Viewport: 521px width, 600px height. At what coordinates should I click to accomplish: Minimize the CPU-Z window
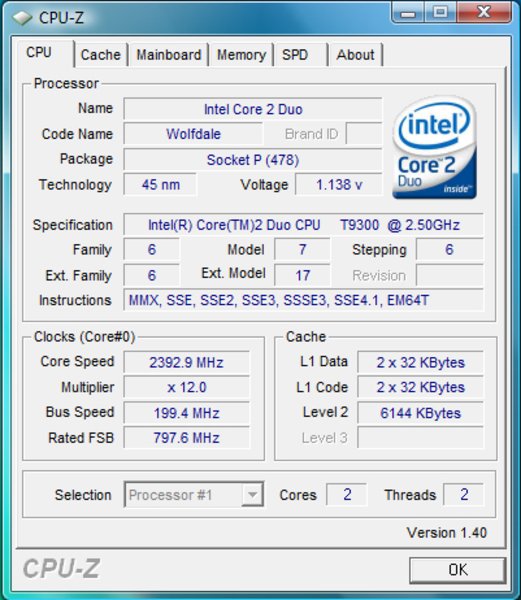[x=408, y=13]
